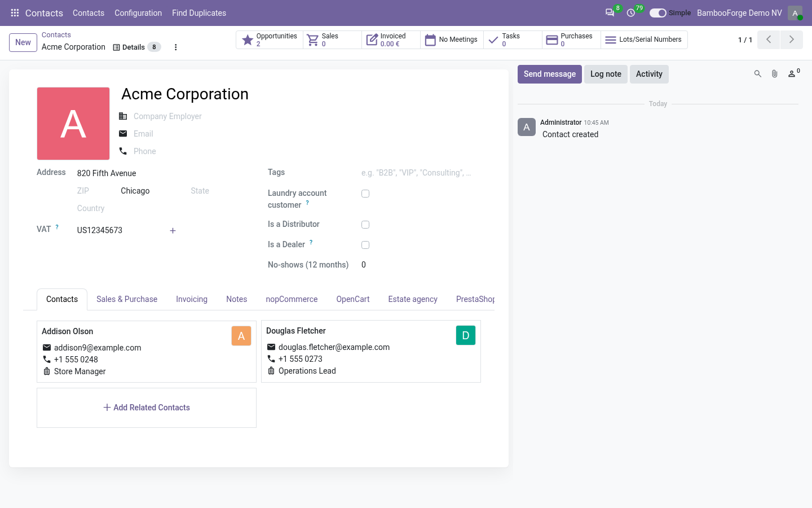
Task: Open Lots/Serial Numbers stat button
Action: click(644, 40)
